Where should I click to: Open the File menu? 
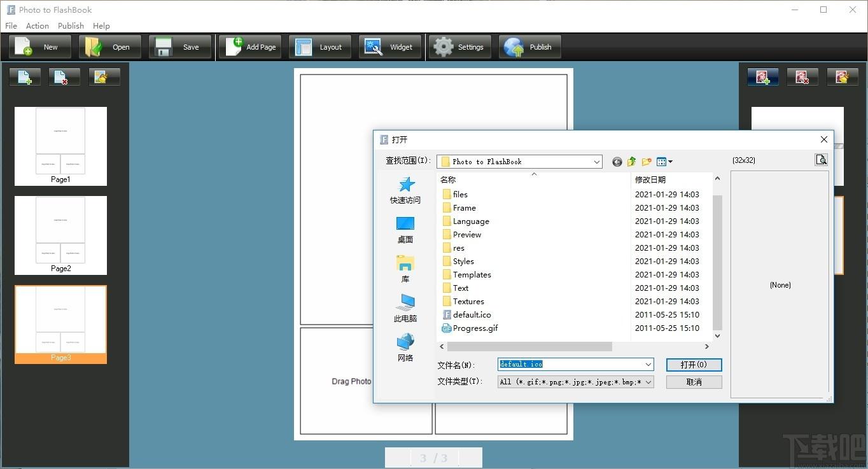[x=11, y=25]
